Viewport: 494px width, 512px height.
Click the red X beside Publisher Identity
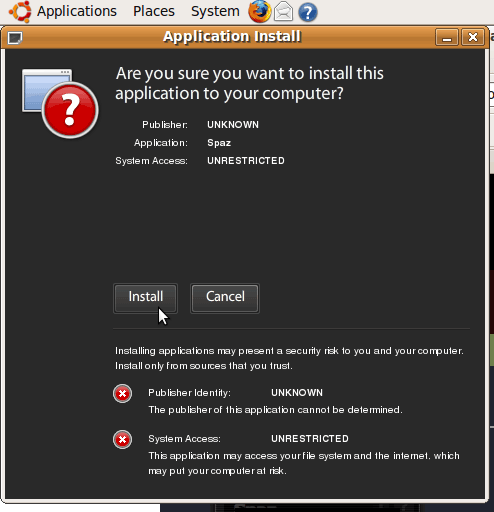point(123,394)
